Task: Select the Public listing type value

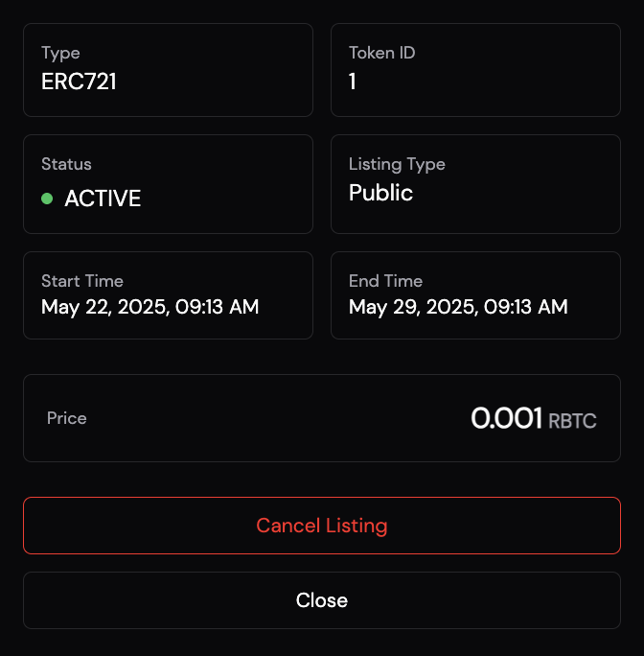Action: (380, 193)
